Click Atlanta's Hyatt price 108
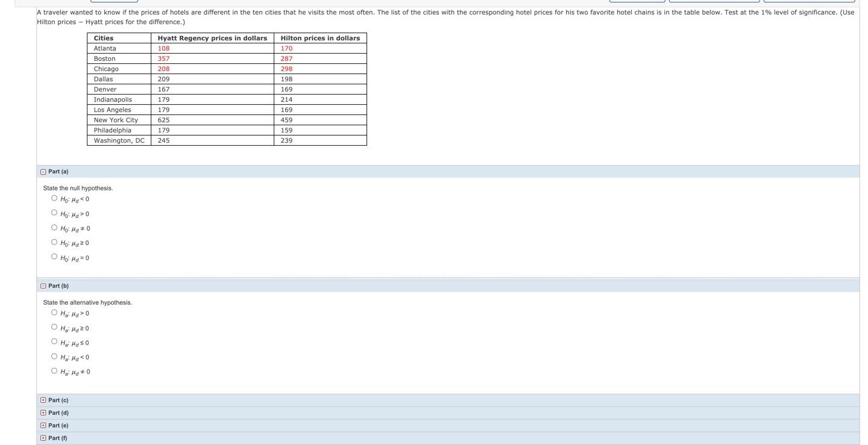The width and height of the screenshot is (868, 445). click(213, 48)
